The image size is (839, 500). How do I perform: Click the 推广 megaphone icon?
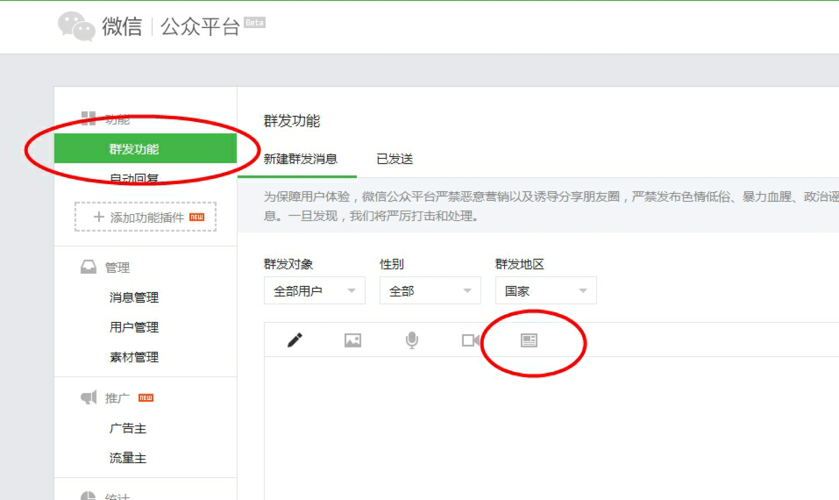(88, 397)
